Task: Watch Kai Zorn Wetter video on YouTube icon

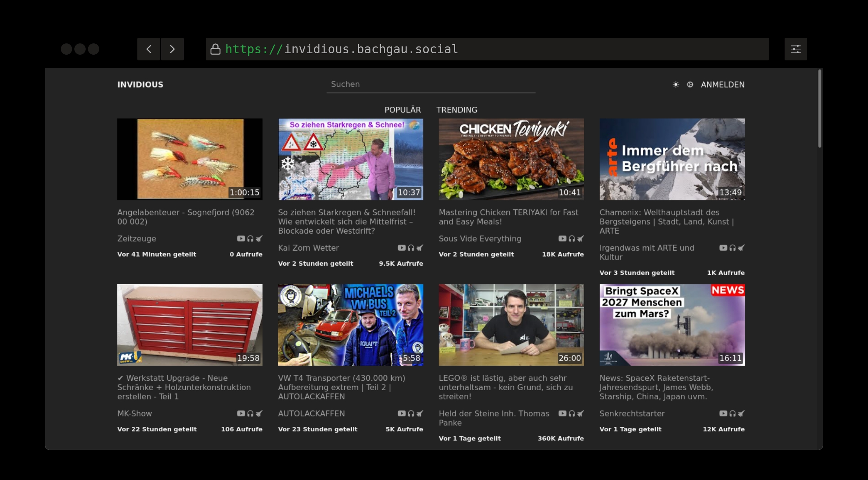Action: coord(402,248)
